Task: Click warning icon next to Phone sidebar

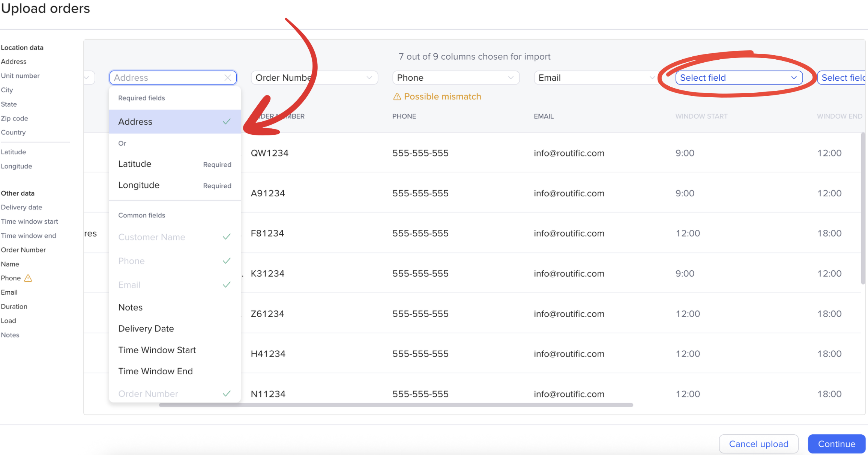Action: click(28, 278)
